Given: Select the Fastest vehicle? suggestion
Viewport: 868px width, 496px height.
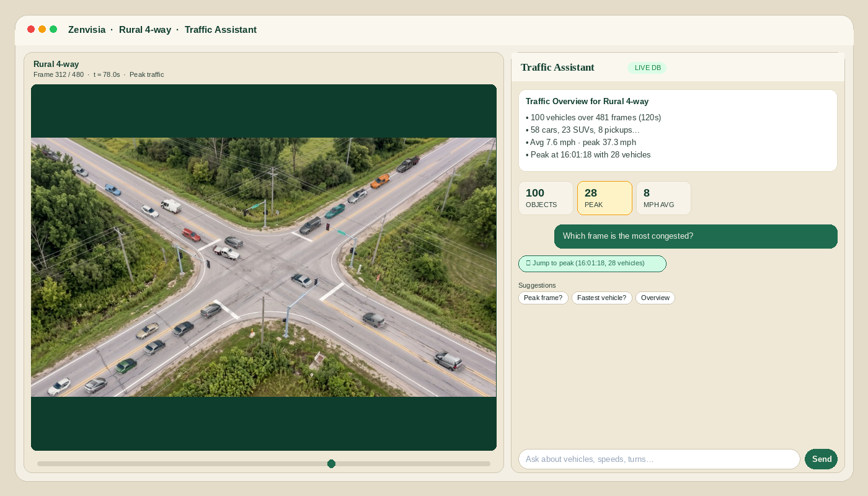Looking at the screenshot, I should pyautogui.click(x=602, y=298).
